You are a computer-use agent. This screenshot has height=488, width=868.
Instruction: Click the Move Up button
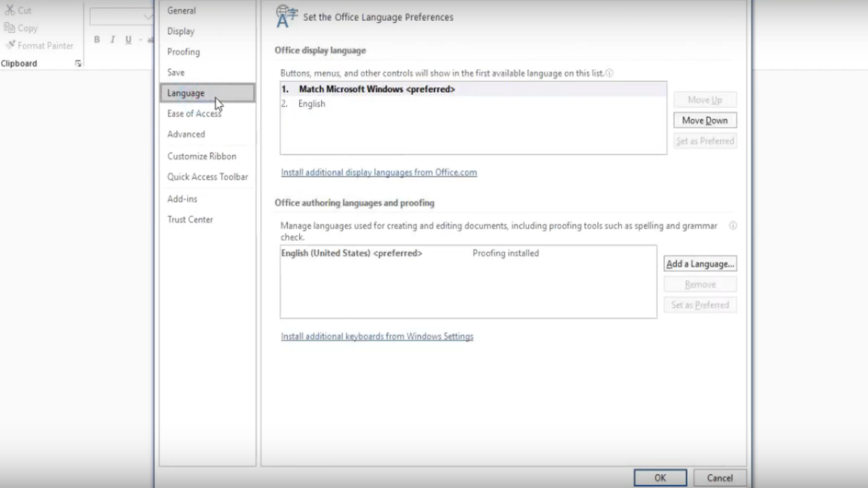705,100
